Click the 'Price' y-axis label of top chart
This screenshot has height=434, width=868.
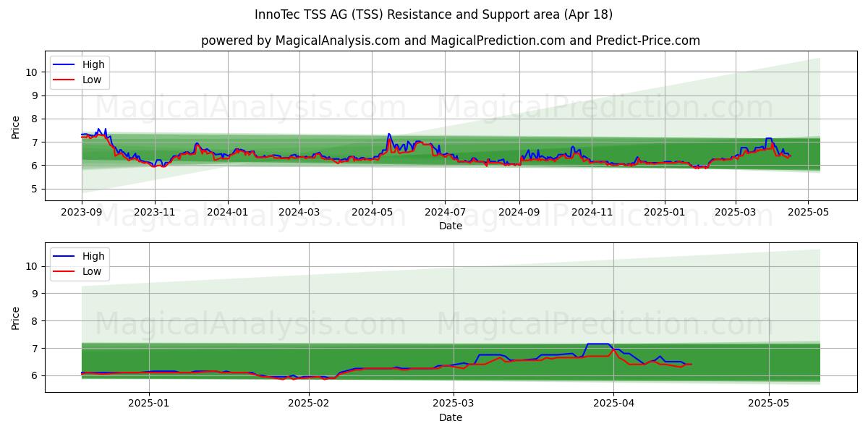[16, 127]
